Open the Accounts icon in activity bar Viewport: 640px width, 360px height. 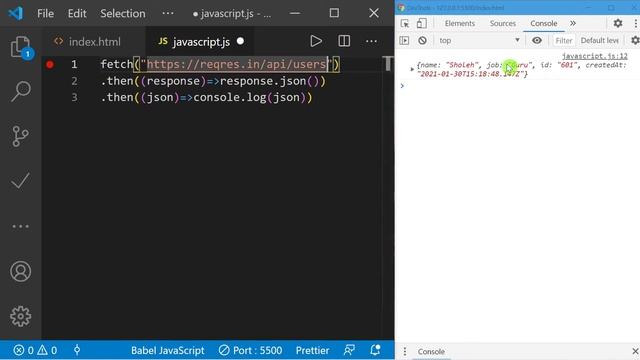pyautogui.click(x=20, y=271)
